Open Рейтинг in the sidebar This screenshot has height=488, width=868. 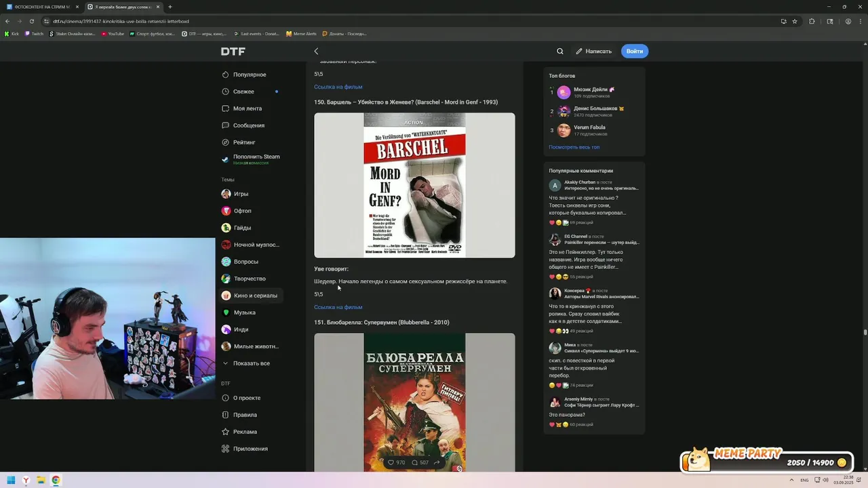pos(244,142)
